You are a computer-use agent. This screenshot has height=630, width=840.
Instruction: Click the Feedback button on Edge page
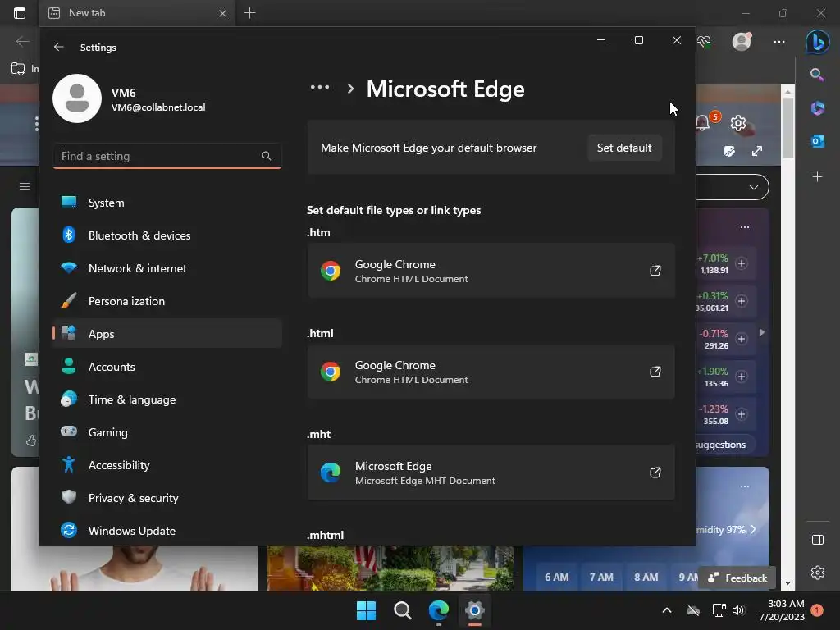coord(737,577)
